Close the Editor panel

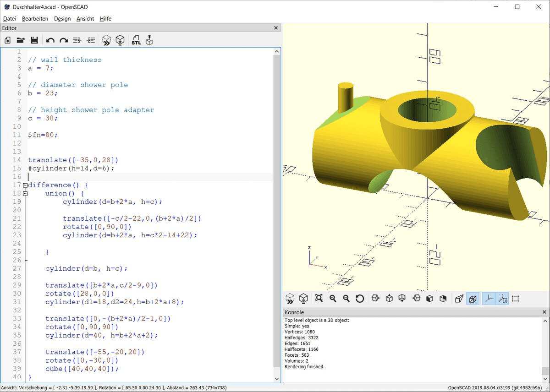(276, 28)
